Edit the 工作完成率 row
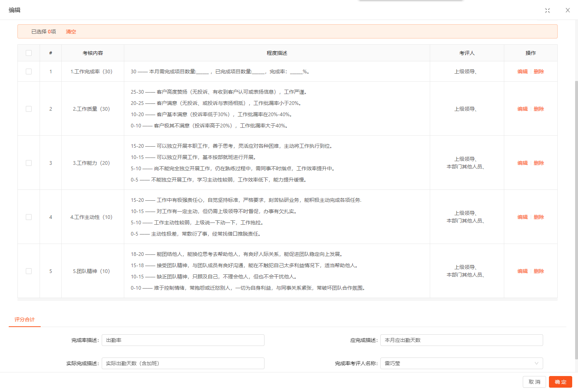 (522, 72)
